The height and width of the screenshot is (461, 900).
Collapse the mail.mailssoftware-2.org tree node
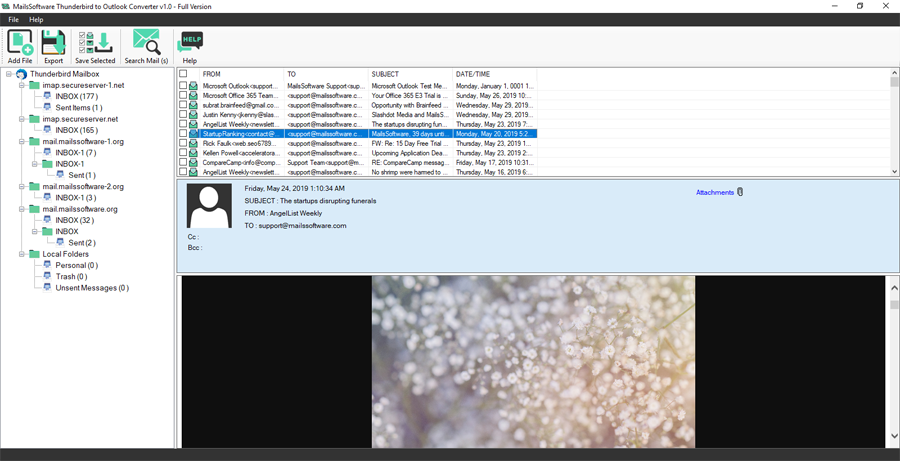click(x=21, y=187)
